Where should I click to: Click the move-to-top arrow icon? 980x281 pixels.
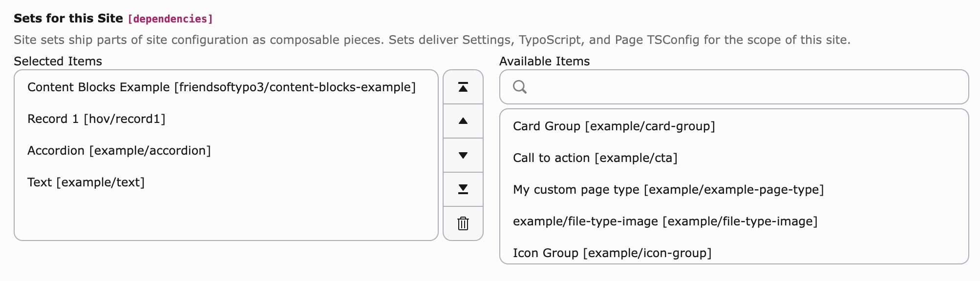tap(463, 87)
